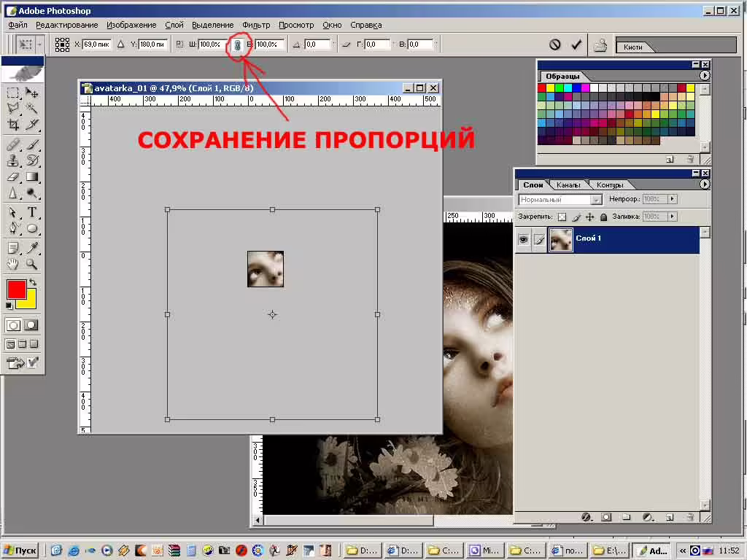Image resolution: width=747 pixels, height=560 pixels.
Task: Select the Slice tool
Action: coord(32,125)
